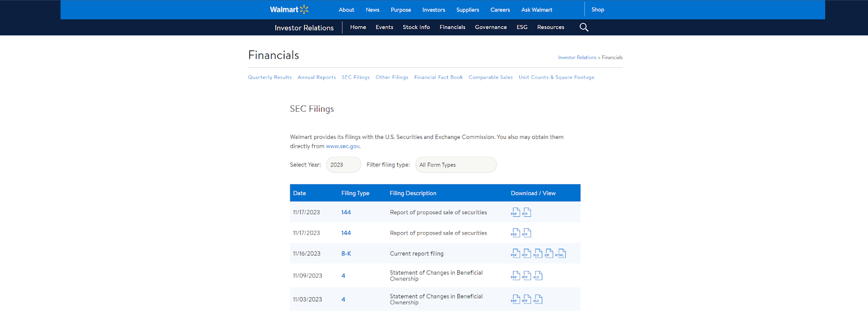Download XLS of the 8-K filing

point(538,254)
